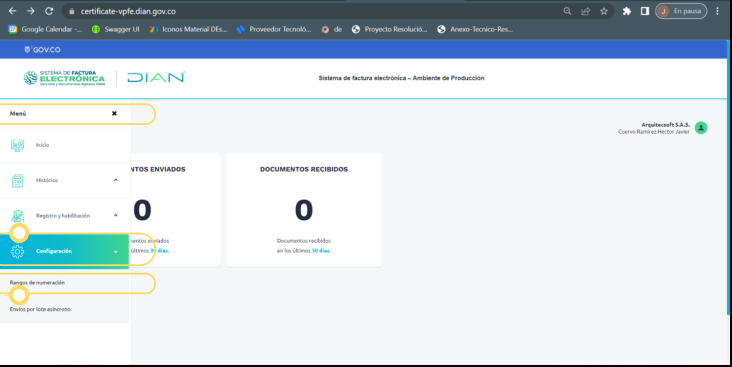Click the Inicio icon in the menu
The width and height of the screenshot is (732, 367).
17,145
